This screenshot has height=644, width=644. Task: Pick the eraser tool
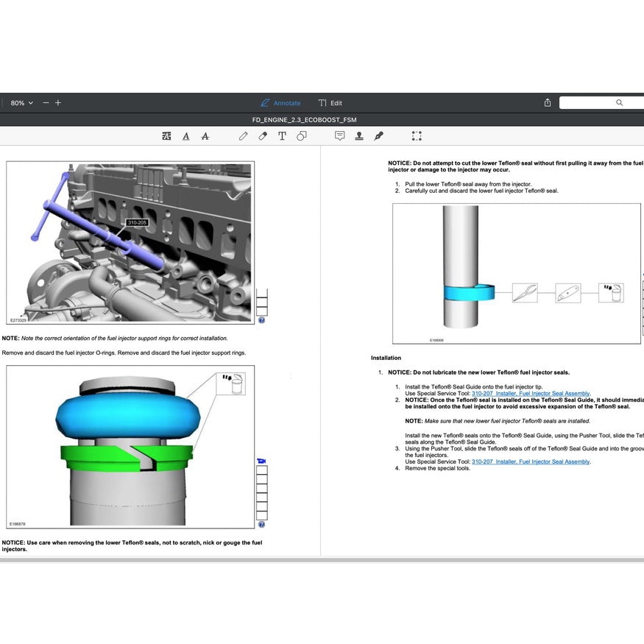point(263,136)
